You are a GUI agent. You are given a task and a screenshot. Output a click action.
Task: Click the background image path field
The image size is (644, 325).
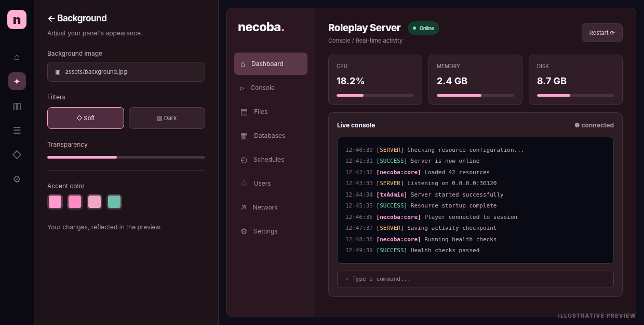point(126,72)
